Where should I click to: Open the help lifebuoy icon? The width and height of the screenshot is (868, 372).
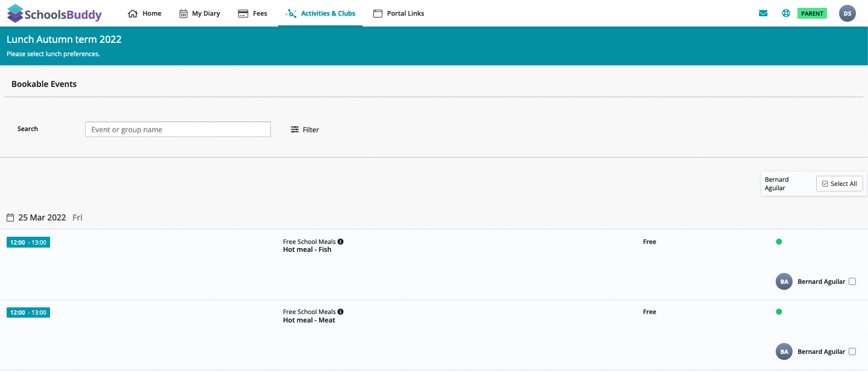tap(786, 13)
